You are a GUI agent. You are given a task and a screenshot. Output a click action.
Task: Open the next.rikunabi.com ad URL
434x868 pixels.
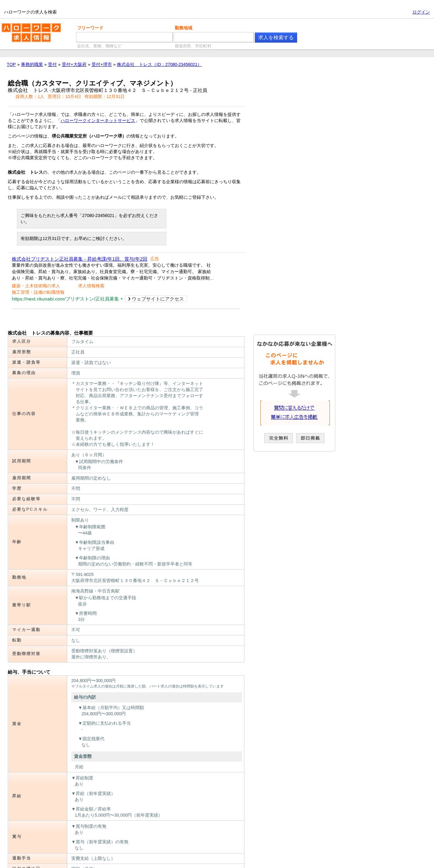coord(65,299)
